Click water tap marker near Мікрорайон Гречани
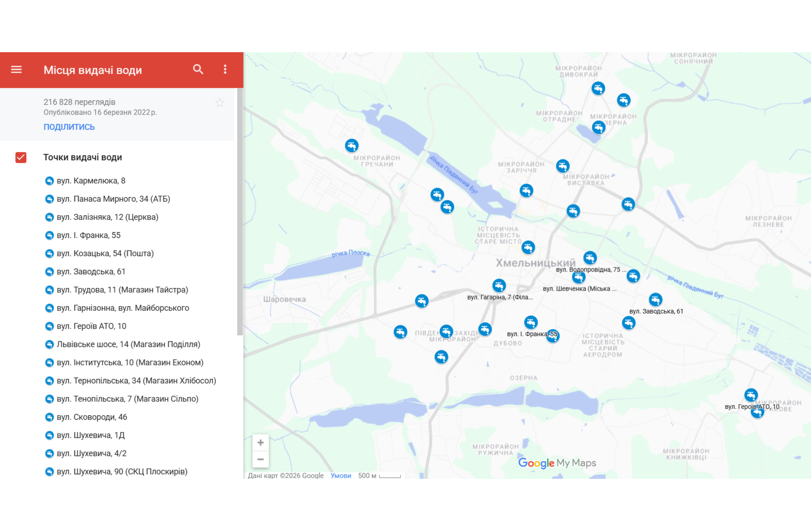 pyautogui.click(x=351, y=146)
